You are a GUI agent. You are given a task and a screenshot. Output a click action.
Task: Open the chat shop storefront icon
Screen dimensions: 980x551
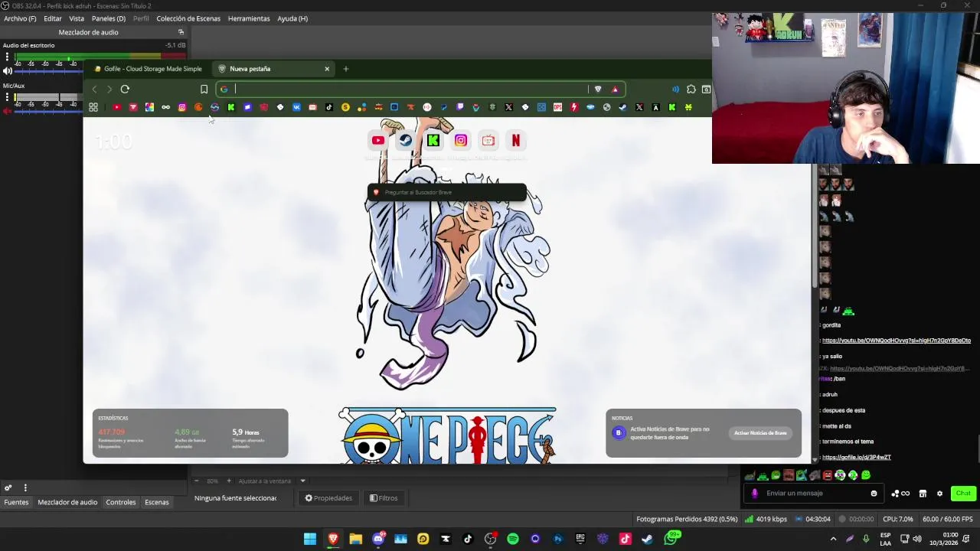point(923,494)
